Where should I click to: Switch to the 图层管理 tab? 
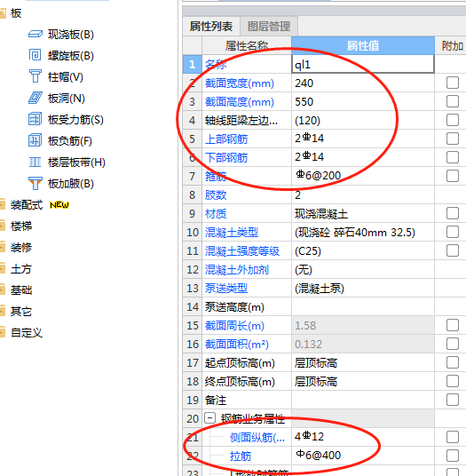click(x=269, y=27)
